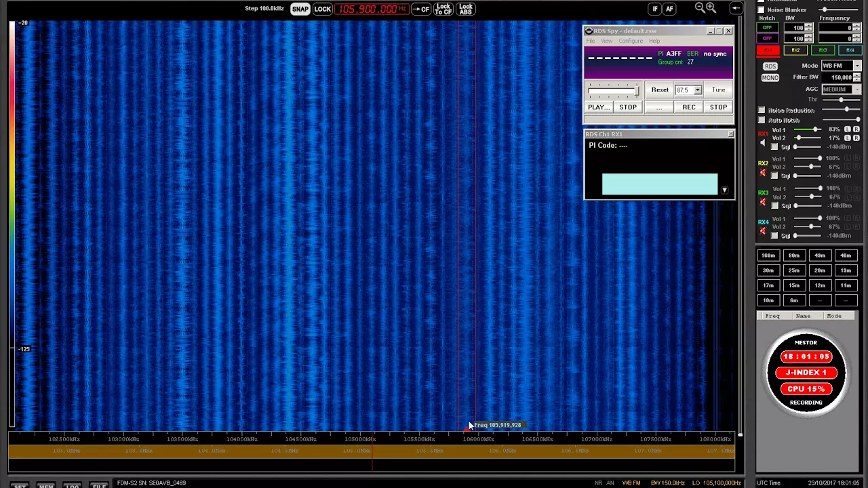
Task: Click the SNAP button
Action: click(x=300, y=9)
